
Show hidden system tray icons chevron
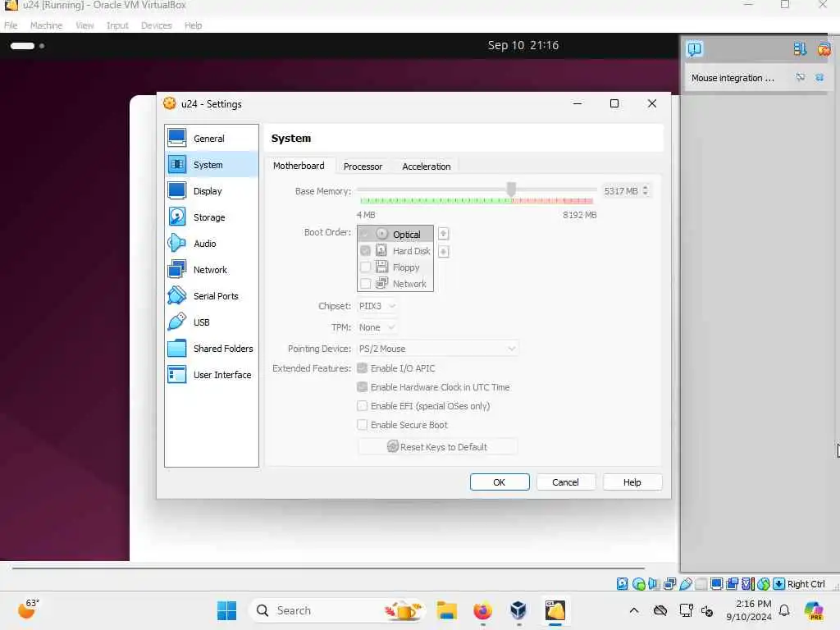(634, 610)
